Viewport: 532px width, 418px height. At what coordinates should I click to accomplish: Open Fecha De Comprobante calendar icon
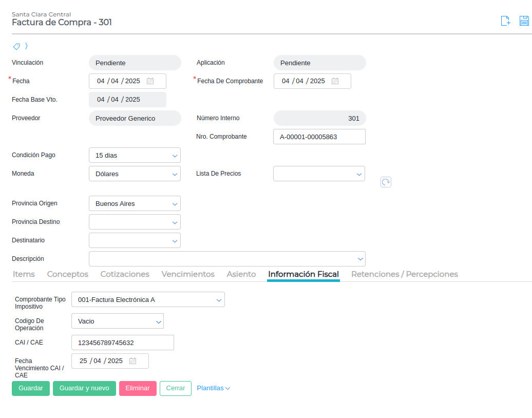335,81
